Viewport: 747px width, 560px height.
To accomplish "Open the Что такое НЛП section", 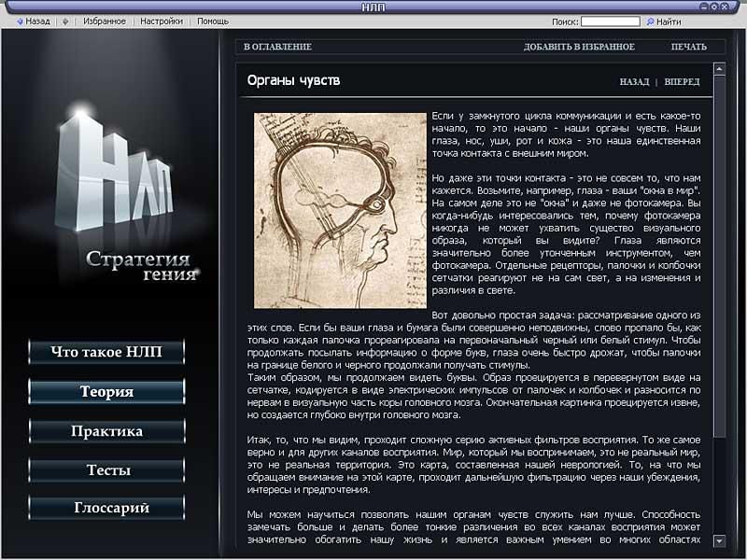I will (x=106, y=352).
